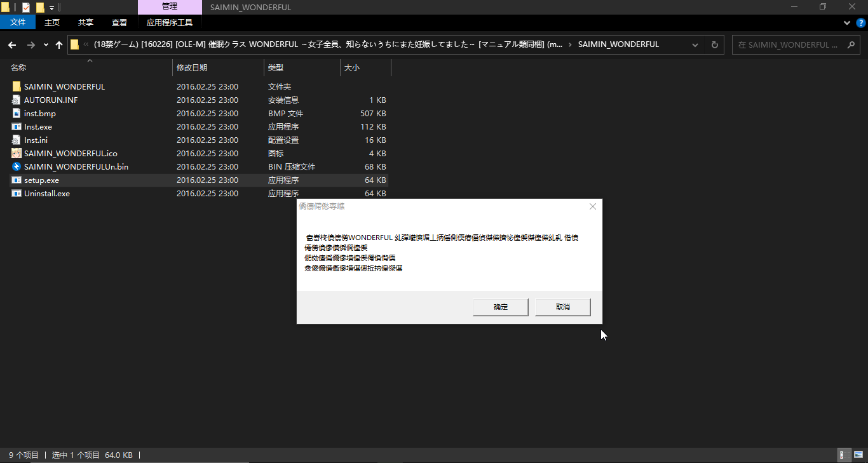The width and height of the screenshot is (868, 463).
Task: Sort files by 修改日期 column header
Action: pos(192,67)
